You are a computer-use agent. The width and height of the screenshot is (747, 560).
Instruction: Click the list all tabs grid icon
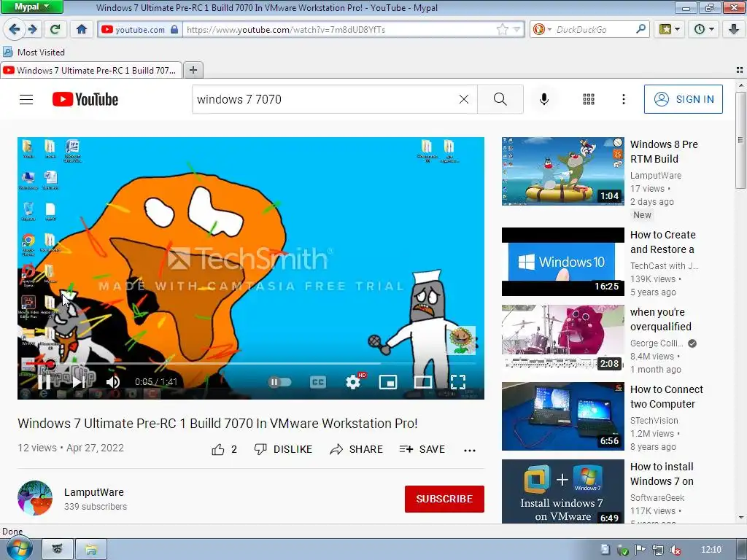pyautogui.click(x=740, y=70)
